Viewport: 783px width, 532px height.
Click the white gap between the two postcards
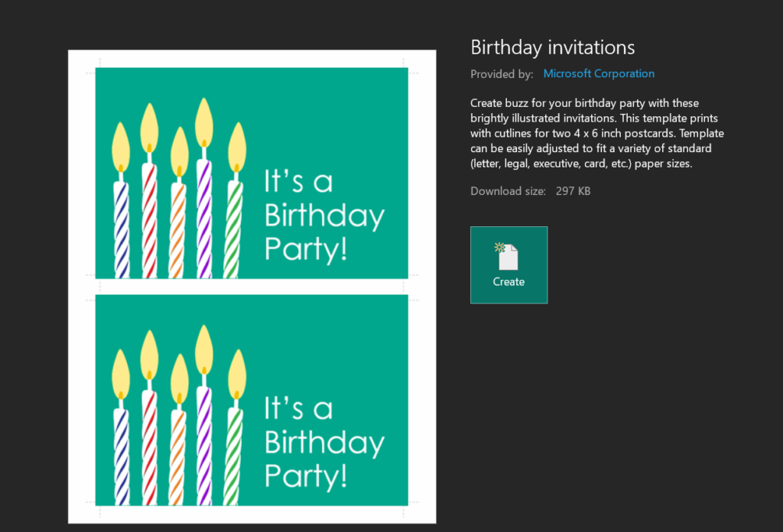click(x=252, y=287)
